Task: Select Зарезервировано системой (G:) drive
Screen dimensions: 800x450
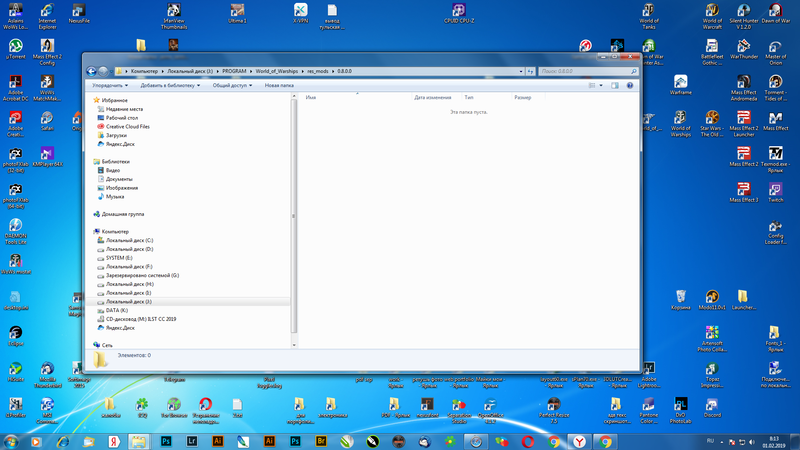Action: pos(142,276)
